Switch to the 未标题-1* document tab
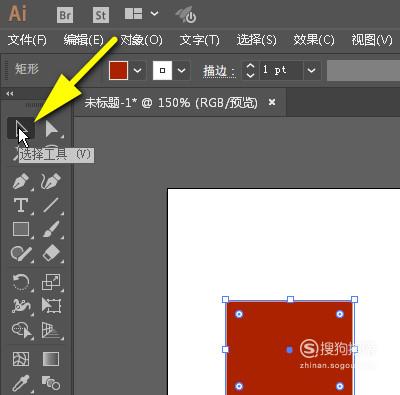Screen dimensions: 400x395 (171, 102)
